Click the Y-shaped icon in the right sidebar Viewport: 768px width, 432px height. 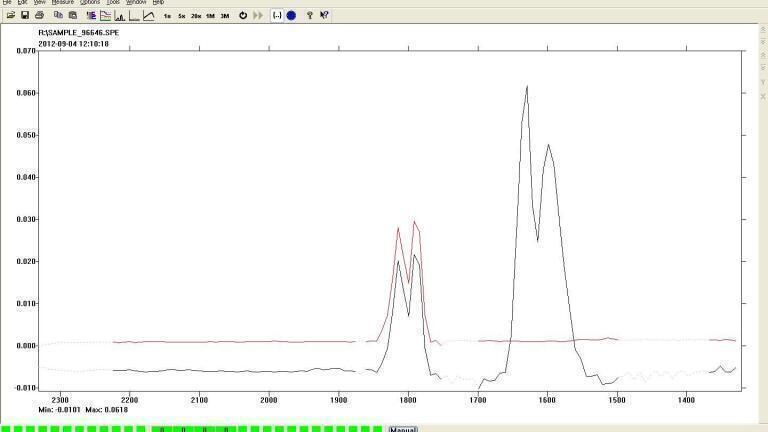pyautogui.click(x=763, y=82)
